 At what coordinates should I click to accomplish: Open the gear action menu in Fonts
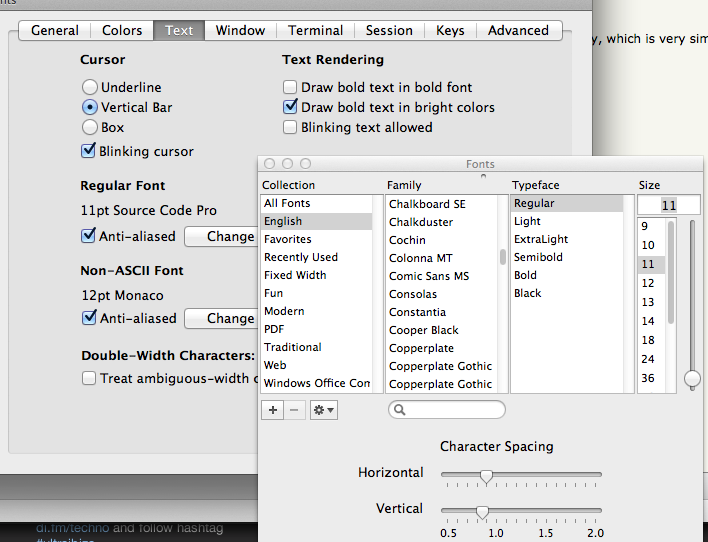[x=324, y=410]
